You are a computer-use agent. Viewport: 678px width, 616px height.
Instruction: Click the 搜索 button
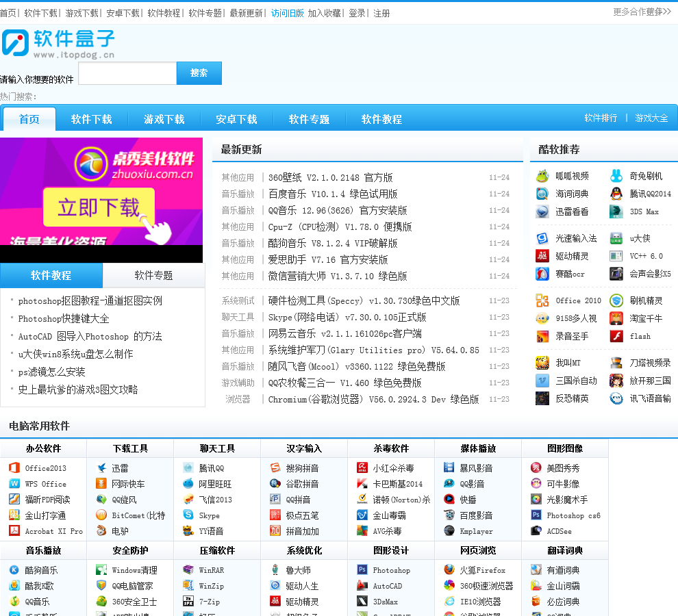point(199,73)
